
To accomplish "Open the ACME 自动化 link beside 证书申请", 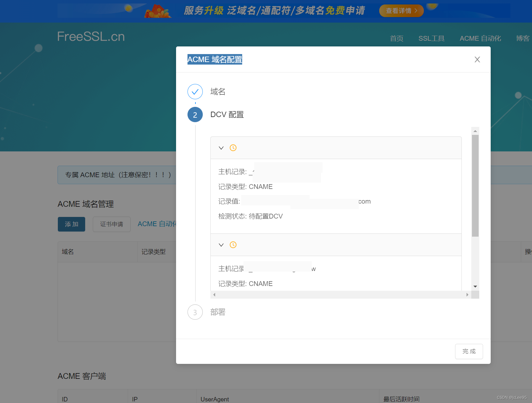I will click(157, 224).
